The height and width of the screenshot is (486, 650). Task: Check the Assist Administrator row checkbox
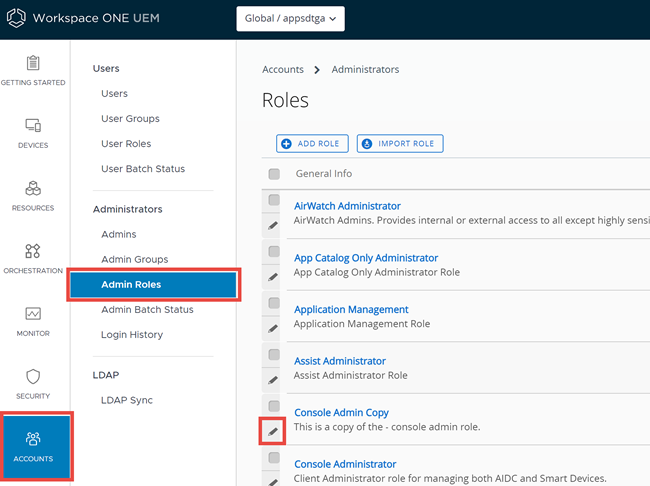pos(274,355)
